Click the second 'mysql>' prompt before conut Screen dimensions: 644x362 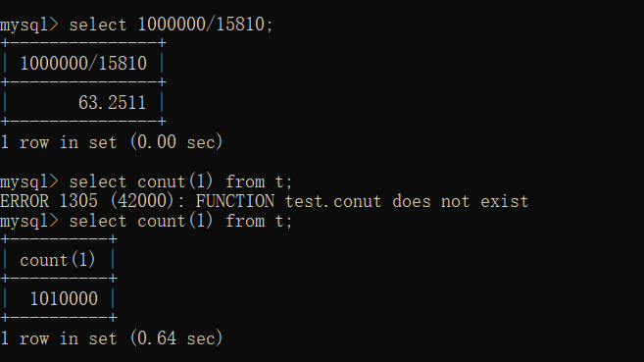point(29,181)
